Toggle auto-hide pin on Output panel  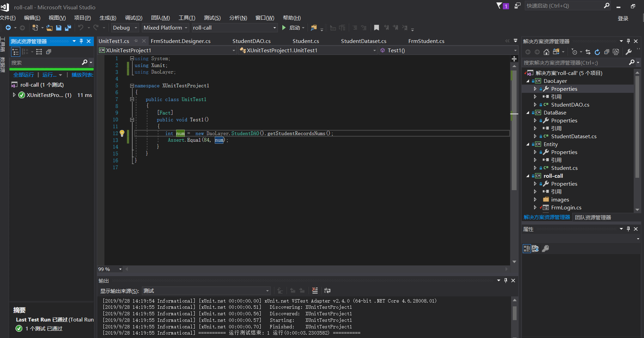506,281
